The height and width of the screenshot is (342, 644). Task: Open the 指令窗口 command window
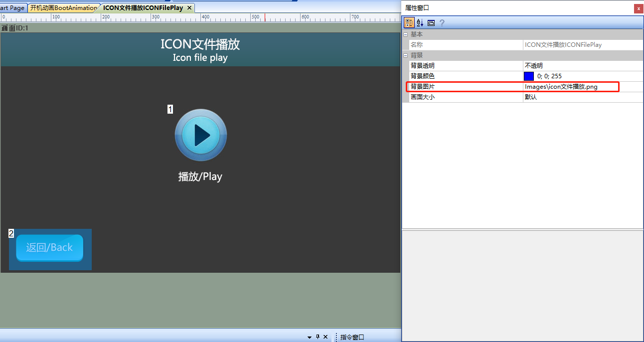tap(352, 338)
